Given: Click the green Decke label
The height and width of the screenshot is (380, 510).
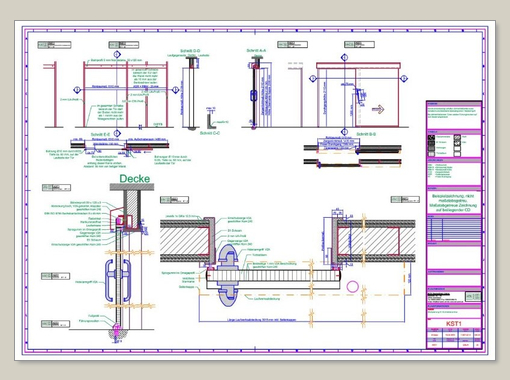Looking at the screenshot, I should point(135,179).
